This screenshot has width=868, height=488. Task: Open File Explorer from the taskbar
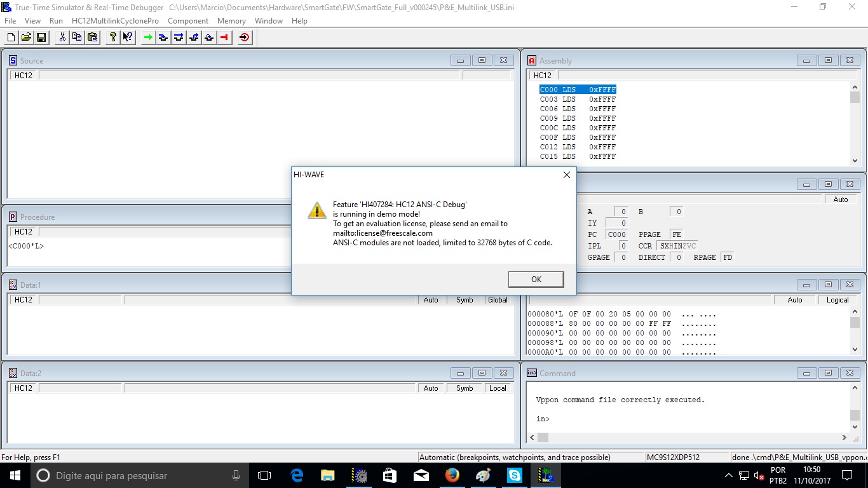point(328,475)
